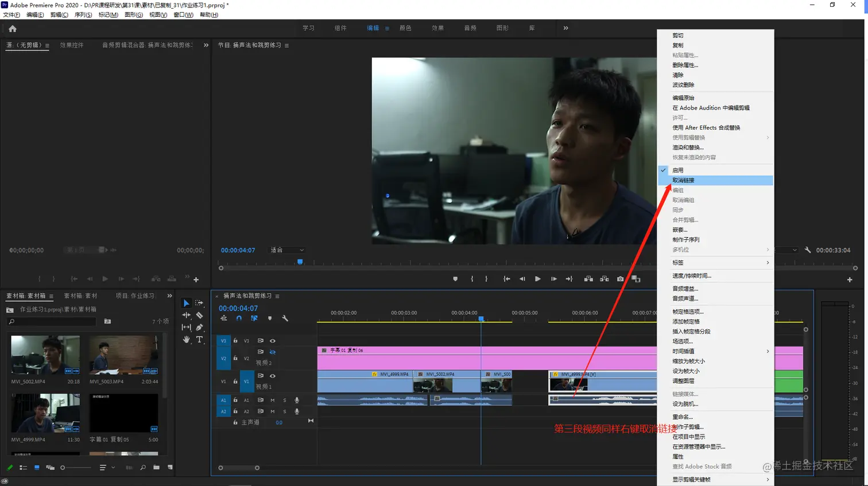Toggle V2 track output eye
Screen dimensions: 868x486
point(273,352)
